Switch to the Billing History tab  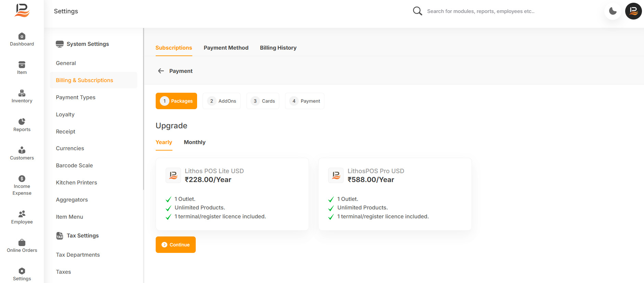pyautogui.click(x=278, y=48)
